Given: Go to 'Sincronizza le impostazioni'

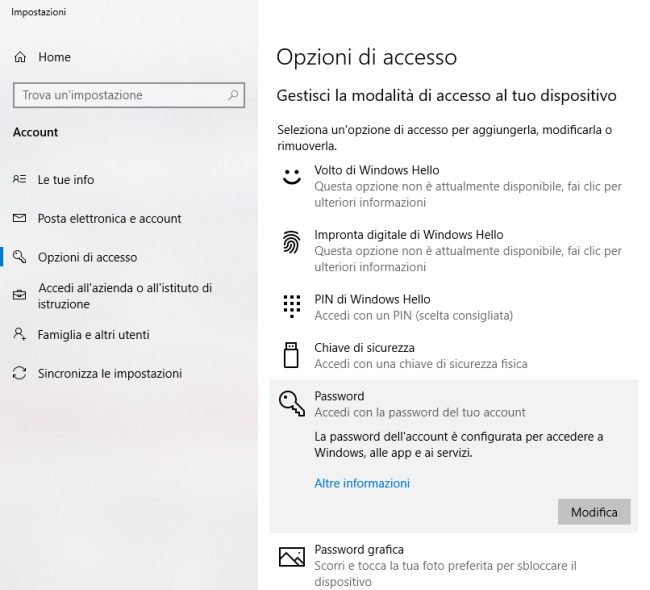Looking at the screenshot, I should (x=109, y=373).
